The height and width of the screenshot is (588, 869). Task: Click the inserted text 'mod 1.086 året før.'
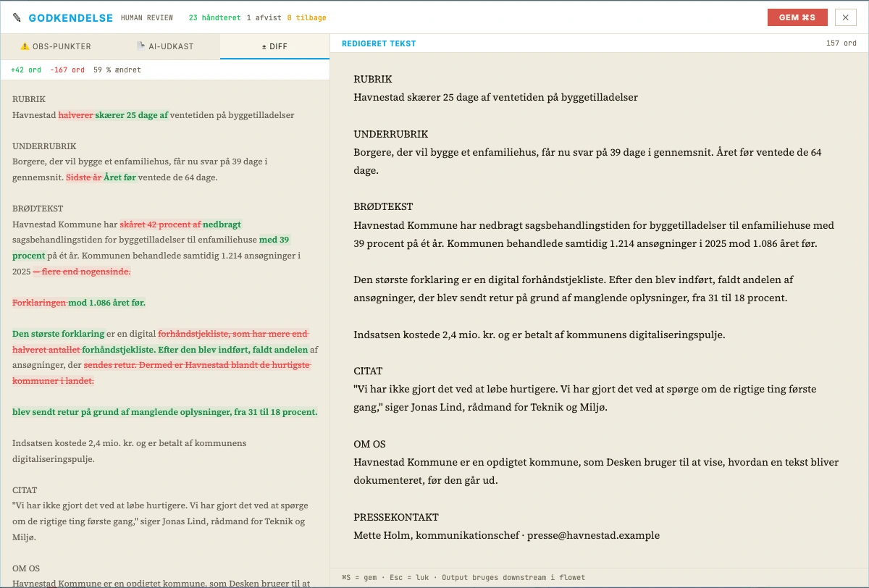click(x=107, y=303)
